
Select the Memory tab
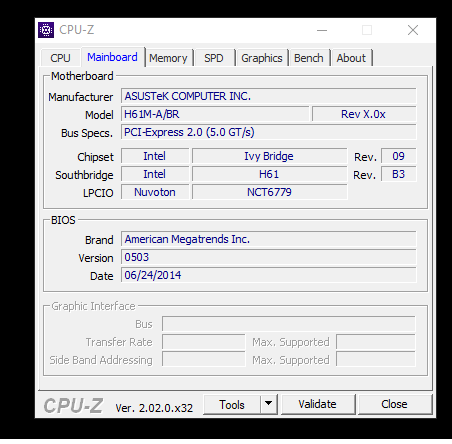click(x=168, y=58)
